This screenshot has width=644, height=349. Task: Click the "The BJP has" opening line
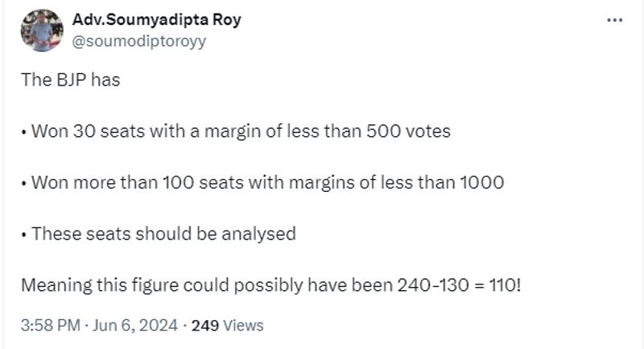[x=70, y=81]
